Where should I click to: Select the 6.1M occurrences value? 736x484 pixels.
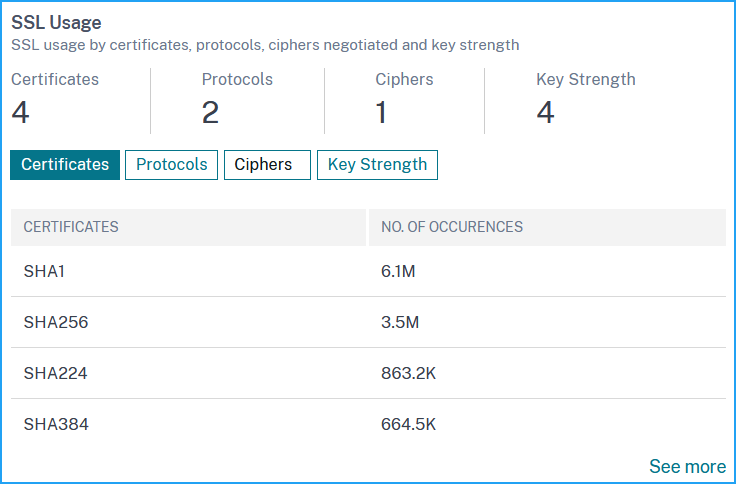tap(398, 271)
